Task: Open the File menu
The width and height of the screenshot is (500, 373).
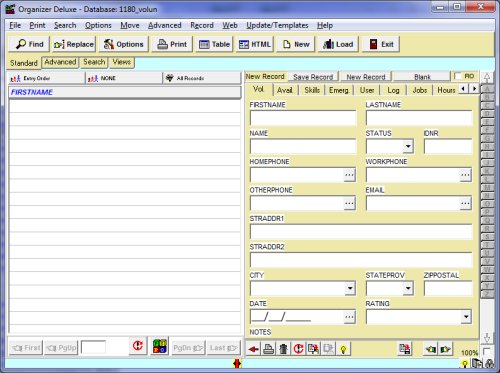Action: click(15, 25)
